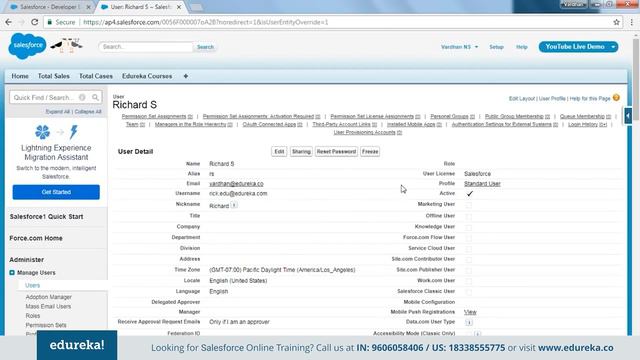Click the User Profile link

[552, 98]
